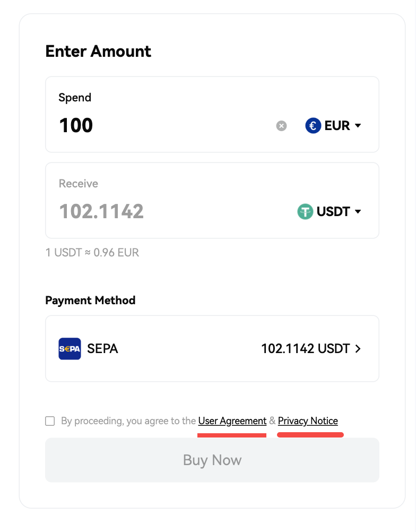Tick the agreement checkbox
The image size is (416, 532).
tap(50, 421)
